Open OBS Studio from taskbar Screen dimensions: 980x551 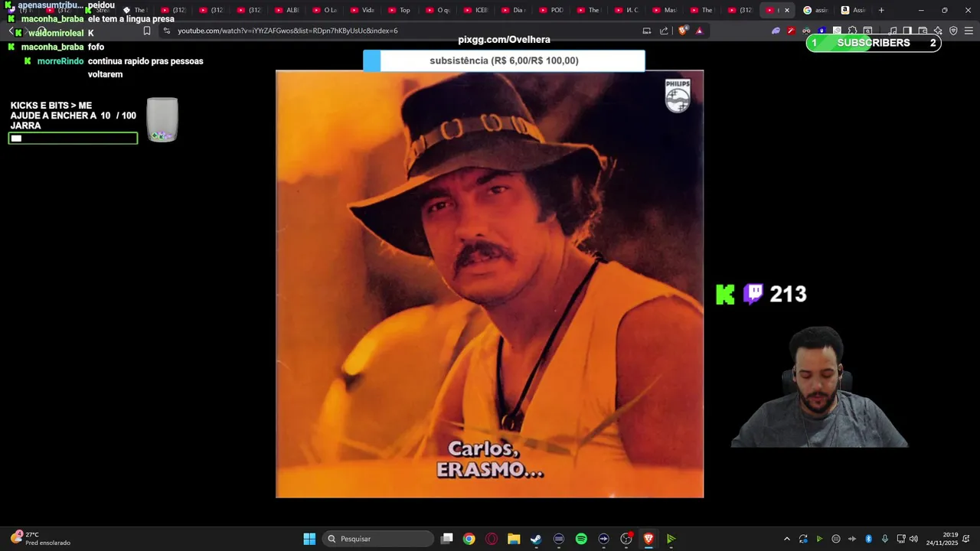point(626,539)
